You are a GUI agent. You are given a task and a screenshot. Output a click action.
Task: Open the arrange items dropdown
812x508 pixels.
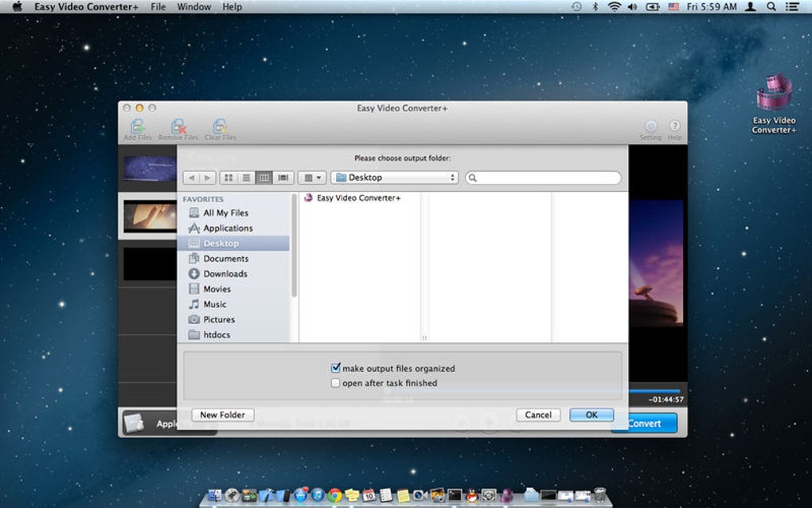coord(311,178)
